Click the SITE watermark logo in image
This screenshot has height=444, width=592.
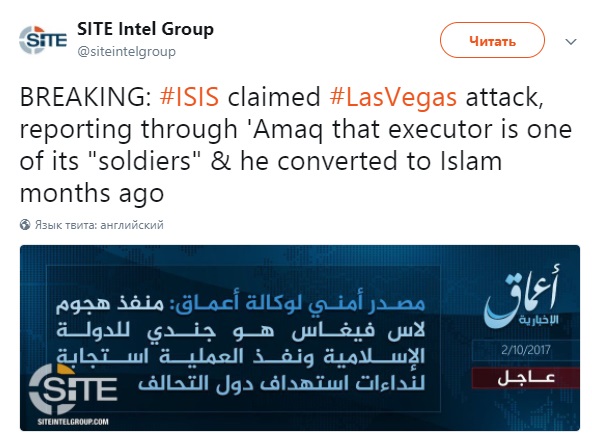[73, 389]
